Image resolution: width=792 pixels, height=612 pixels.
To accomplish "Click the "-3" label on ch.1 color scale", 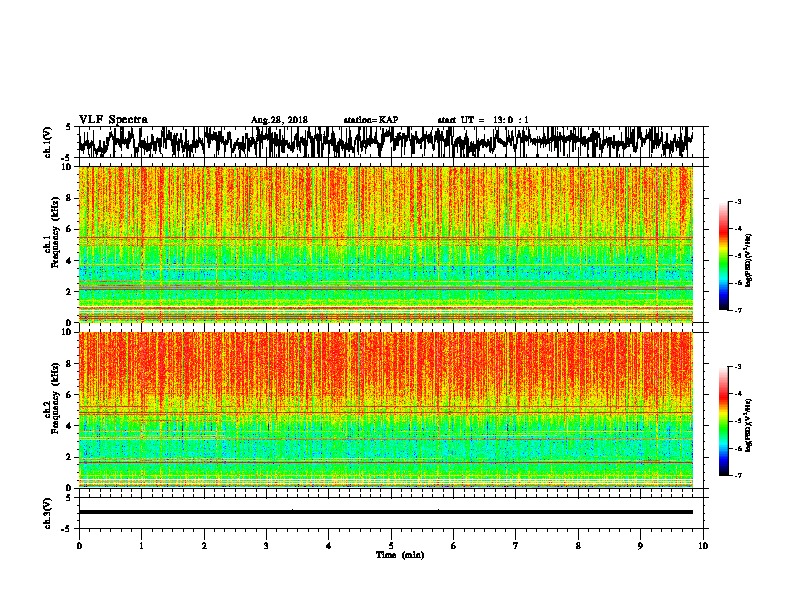I will [x=738, y=202].
